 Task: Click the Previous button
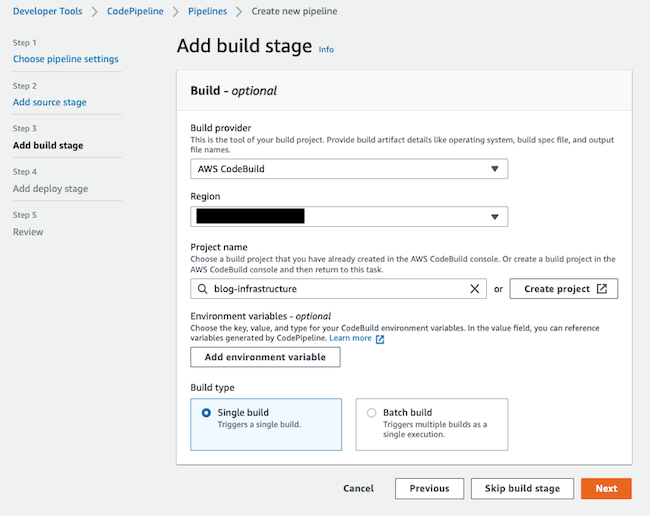pyautogui.click(x=429, y=489)
